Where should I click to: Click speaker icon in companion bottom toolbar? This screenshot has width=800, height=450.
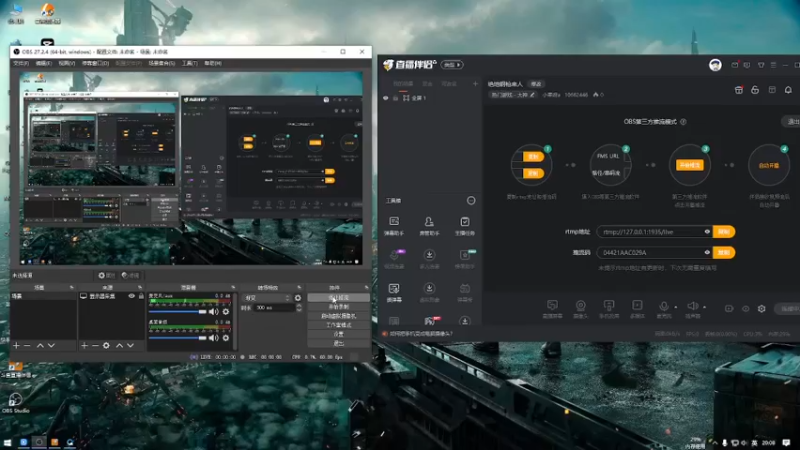coord(692,306)
